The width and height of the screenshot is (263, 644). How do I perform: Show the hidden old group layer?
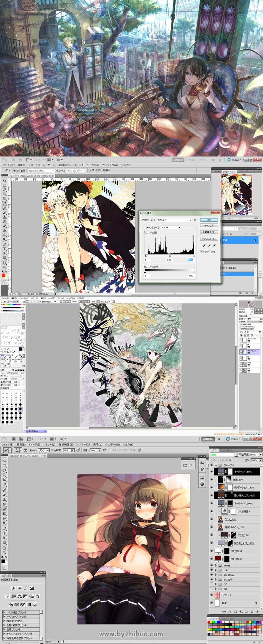pos(211,589)
